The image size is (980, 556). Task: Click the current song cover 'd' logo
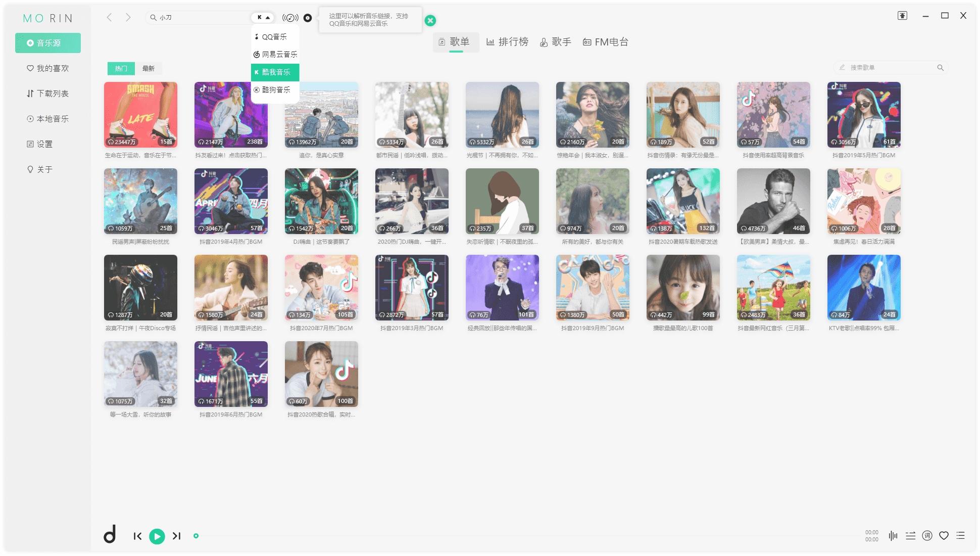(x=110, y=534)
